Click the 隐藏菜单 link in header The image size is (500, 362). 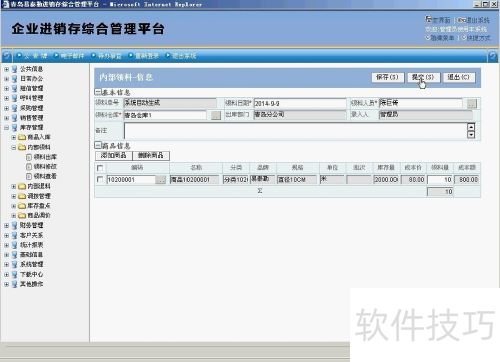pyautogui.click(x=442, y=38)
